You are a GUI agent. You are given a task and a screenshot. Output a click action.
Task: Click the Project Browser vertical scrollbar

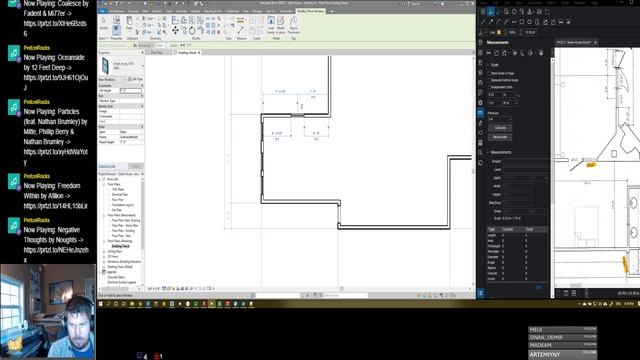[x=142, y=216]
